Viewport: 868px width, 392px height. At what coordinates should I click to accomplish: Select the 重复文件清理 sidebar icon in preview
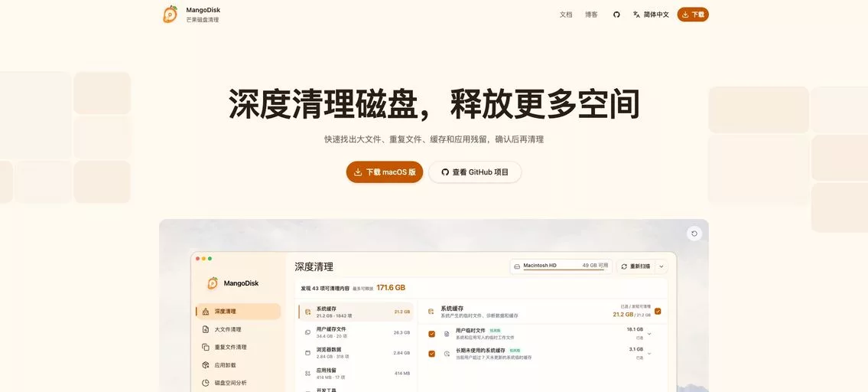[x=206, y=347]
